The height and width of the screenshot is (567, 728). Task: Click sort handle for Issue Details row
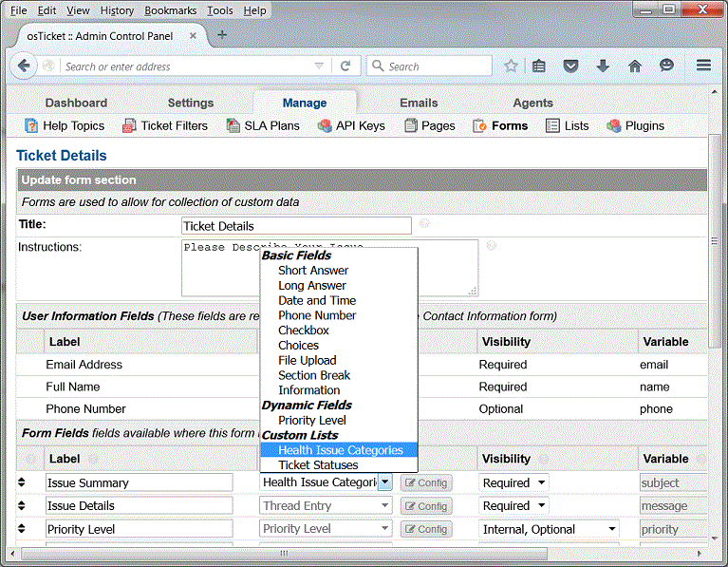tap(22, 505)
